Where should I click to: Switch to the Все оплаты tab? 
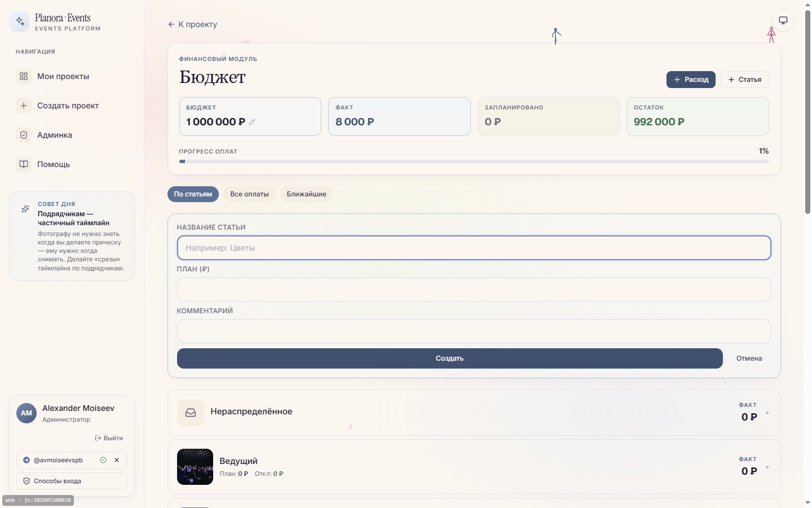(249, 194)
